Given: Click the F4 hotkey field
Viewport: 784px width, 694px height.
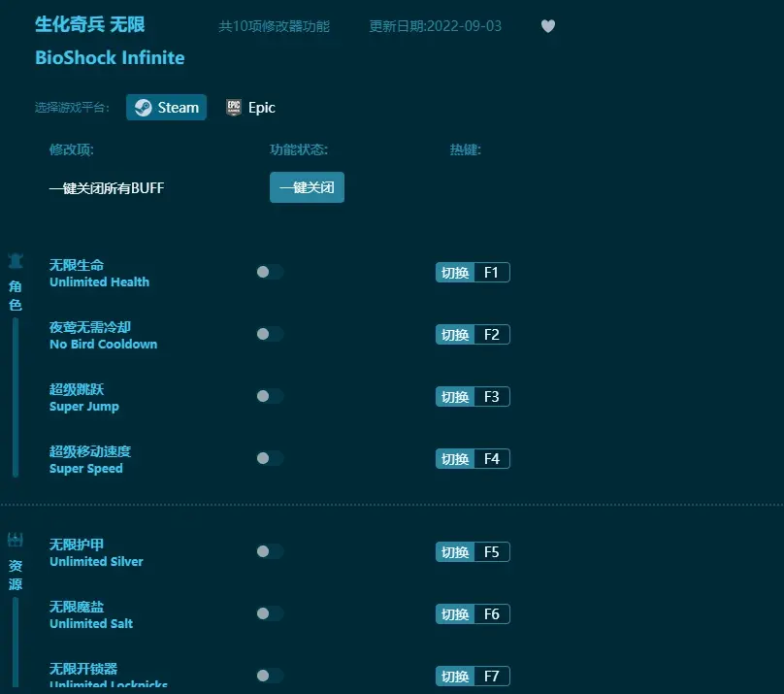Looking at the screenshot, I should 492,459.
